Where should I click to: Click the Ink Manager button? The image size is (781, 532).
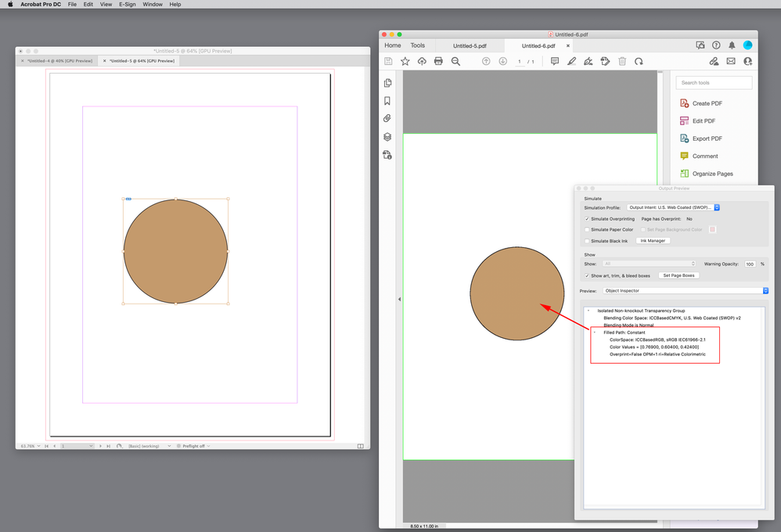(x=653, y=241)
